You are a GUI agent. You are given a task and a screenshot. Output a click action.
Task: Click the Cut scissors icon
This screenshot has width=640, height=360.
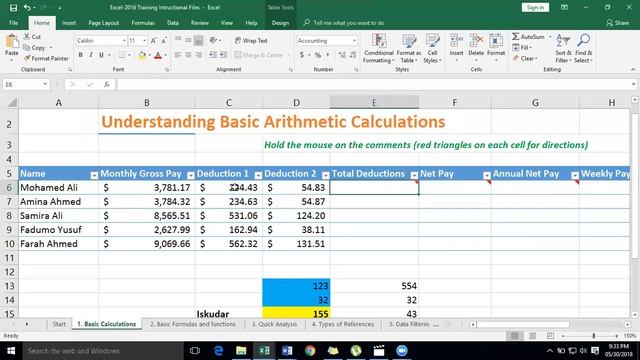(27, 37)
